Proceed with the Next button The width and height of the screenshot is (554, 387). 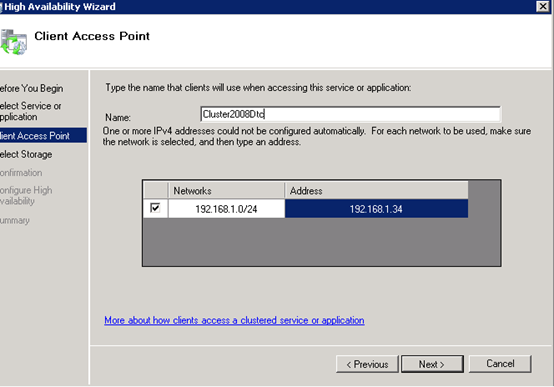tap(432, 364)
